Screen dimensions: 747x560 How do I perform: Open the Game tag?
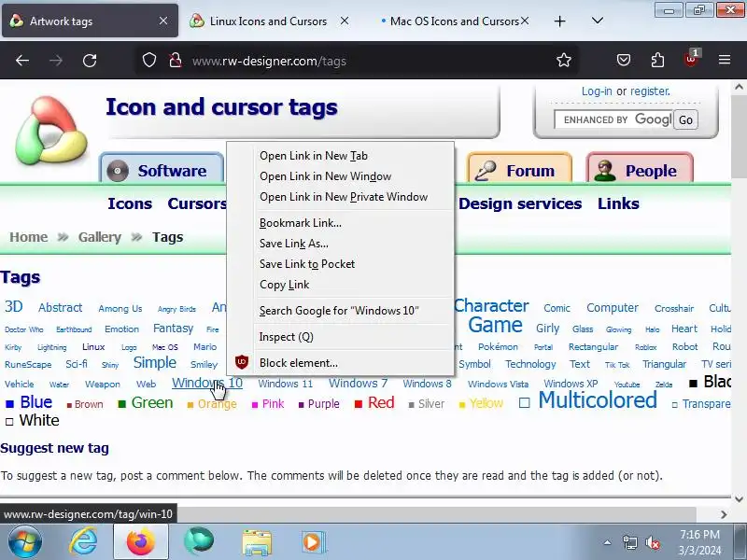point(495,325)
